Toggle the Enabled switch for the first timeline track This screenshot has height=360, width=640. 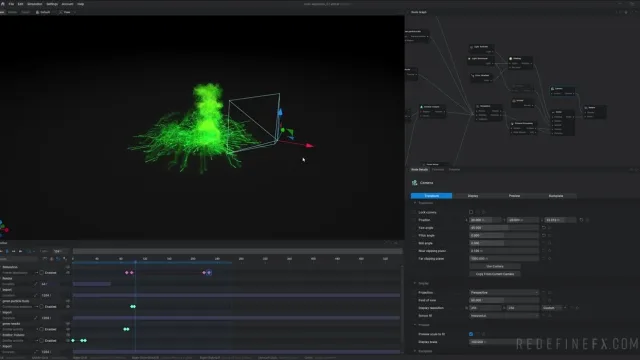tap(42, 273)
